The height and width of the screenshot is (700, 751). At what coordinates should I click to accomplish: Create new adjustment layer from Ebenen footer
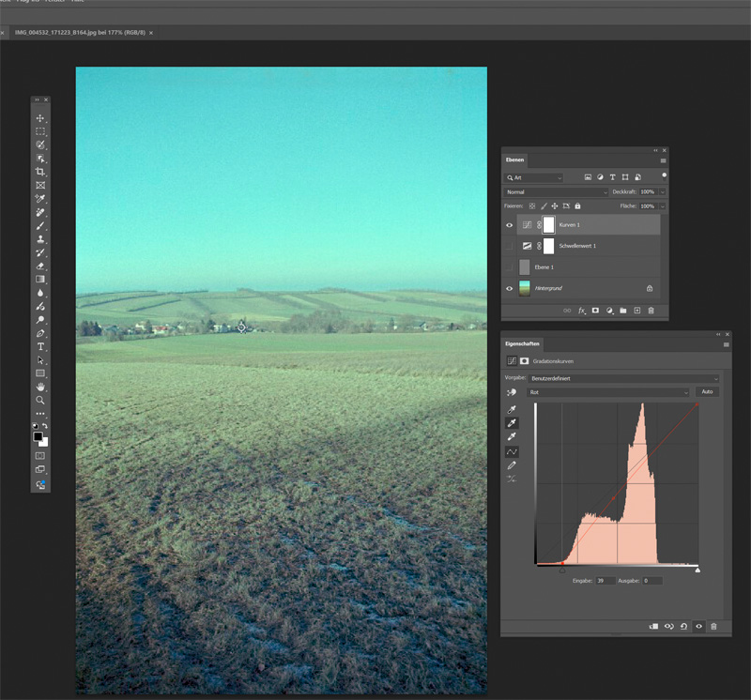(609, 311)
